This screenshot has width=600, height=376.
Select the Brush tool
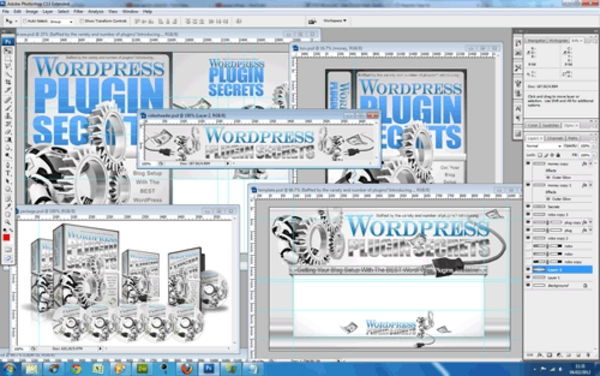[8, 107]
